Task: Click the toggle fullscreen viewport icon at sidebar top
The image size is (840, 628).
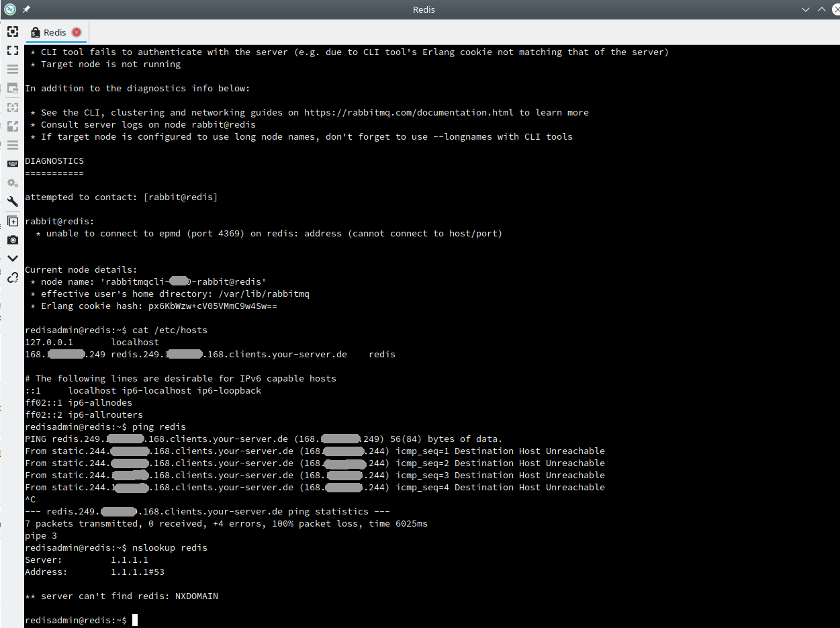Action: [12, 32]
